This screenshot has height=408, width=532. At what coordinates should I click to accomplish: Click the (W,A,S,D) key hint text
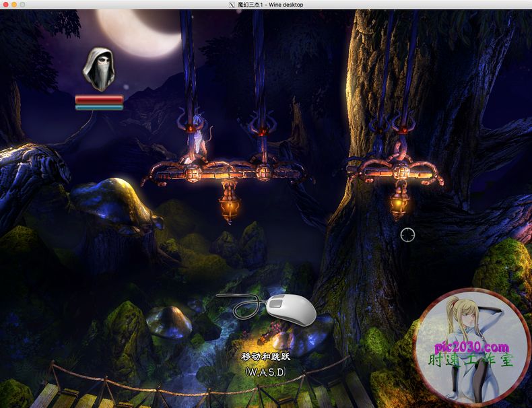click(265, 372)
